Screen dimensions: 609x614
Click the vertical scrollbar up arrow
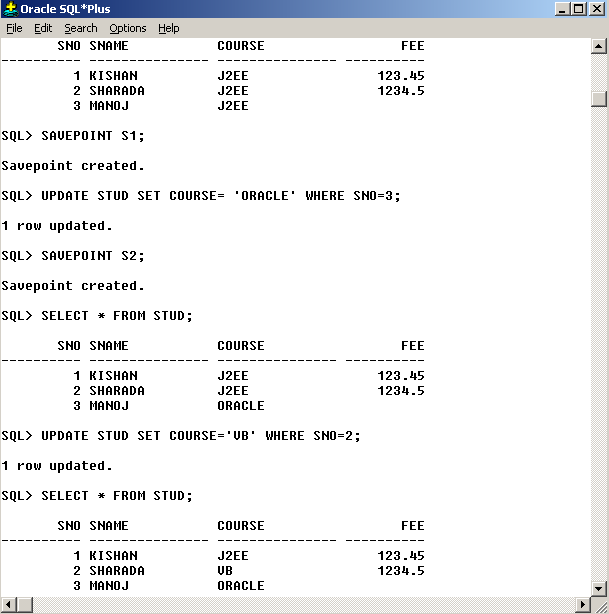click(x=599, y=46)
